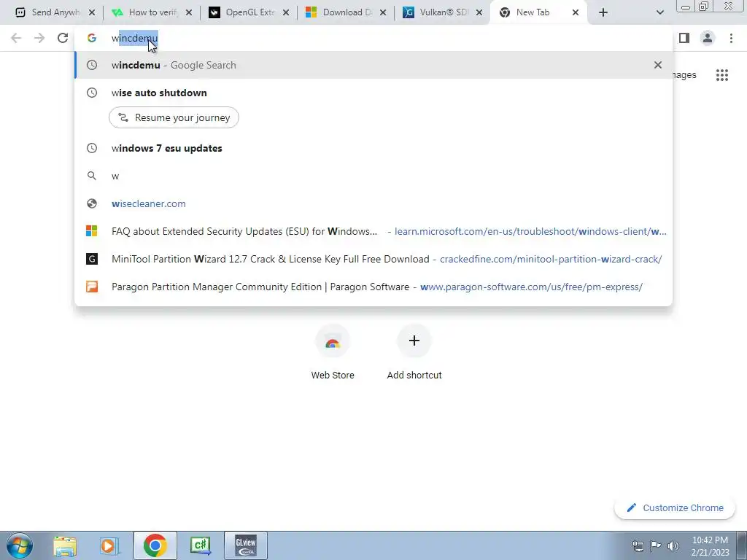Close the Download tab
Image resolution: width=747 pixels, height=560 pixels.
pyautogui.click(x=383, y=12)
